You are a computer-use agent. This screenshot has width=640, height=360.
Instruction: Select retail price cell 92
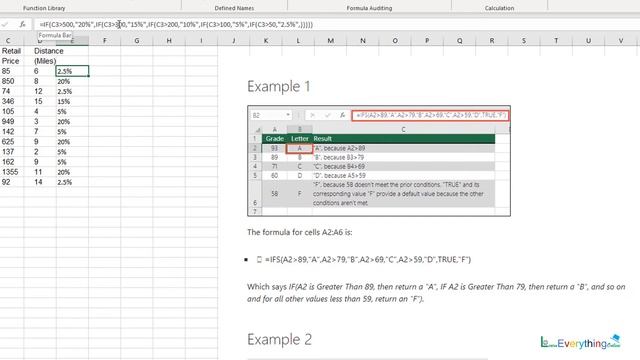click(11, 182)
